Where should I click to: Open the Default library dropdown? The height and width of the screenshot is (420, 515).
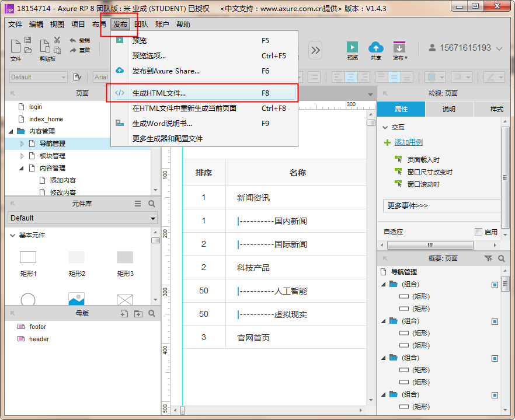click(x=82, y=218)
